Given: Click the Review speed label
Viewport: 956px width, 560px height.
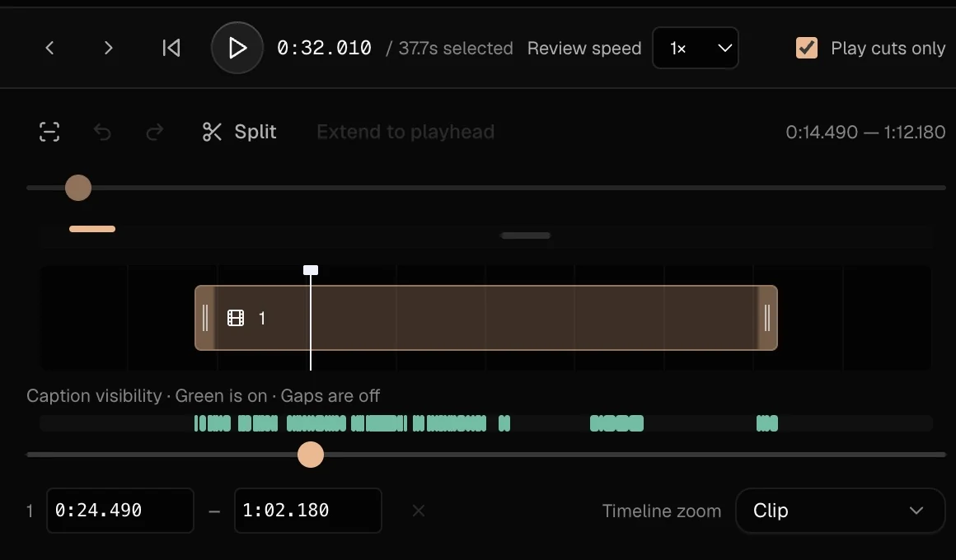Looking at the screenshot, I should (x=584, y=48).
